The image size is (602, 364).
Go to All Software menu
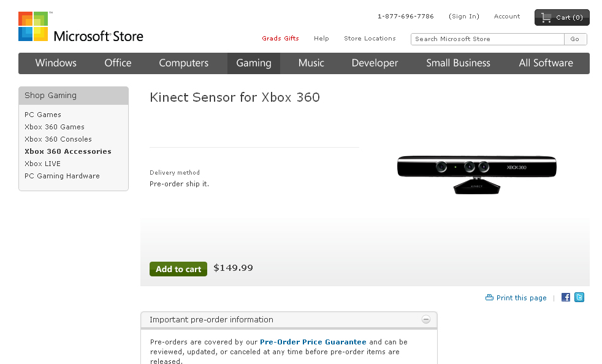(546, 63)
